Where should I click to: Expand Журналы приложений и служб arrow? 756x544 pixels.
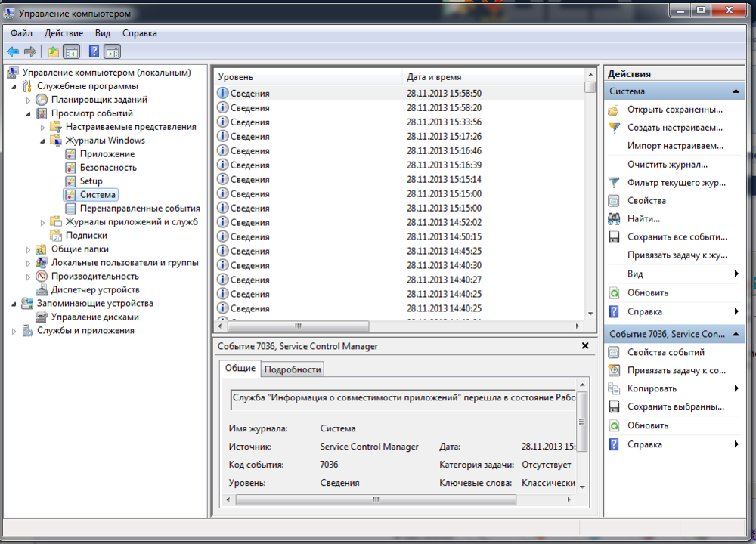pos(42,223)
